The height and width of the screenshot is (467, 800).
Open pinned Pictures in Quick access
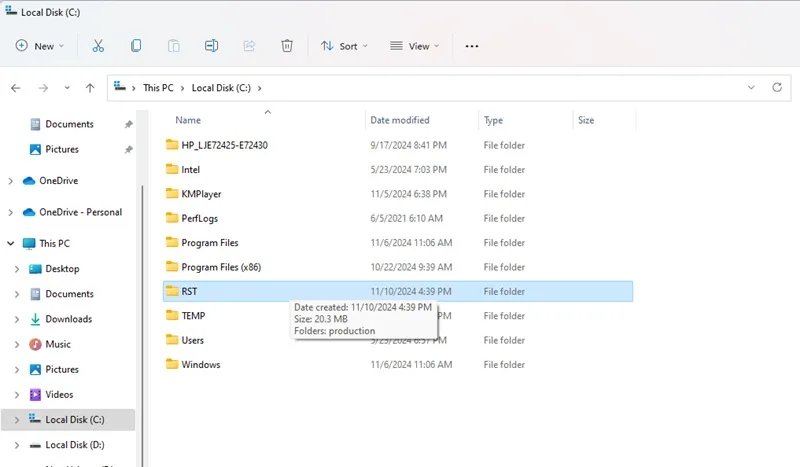[62, 149]
